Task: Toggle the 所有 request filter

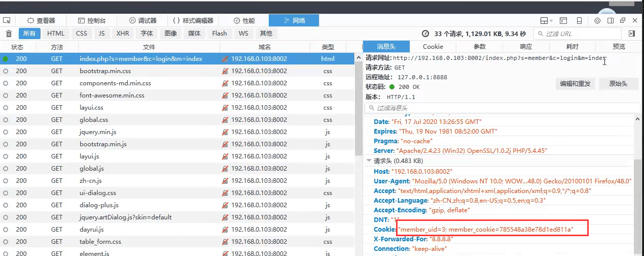Action: pos(29,34)
